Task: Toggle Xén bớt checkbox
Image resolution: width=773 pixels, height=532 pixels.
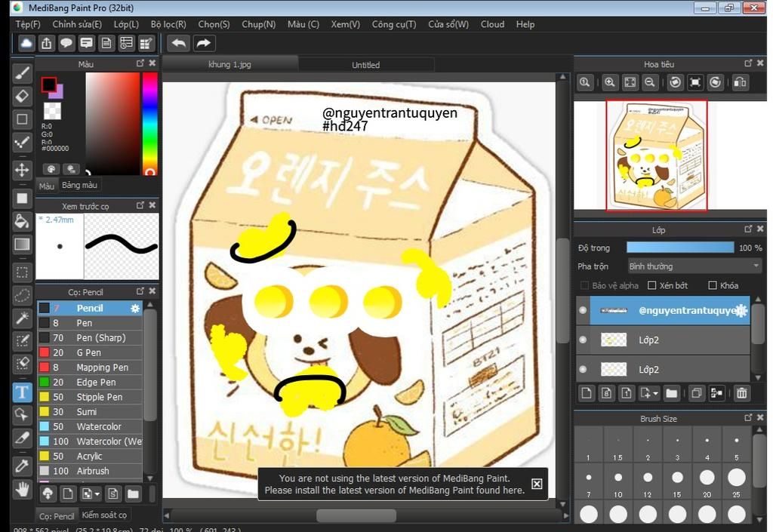Action: pos(651,285)
